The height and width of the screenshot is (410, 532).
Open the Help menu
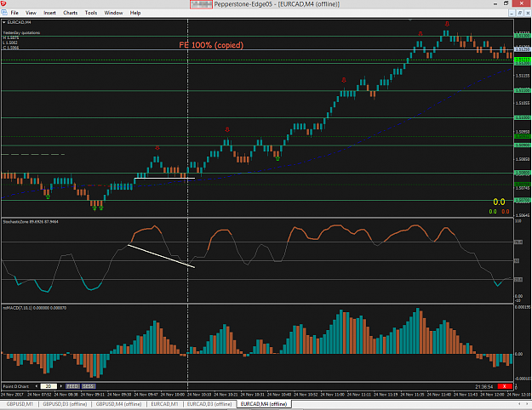click(x=135, y=13)
